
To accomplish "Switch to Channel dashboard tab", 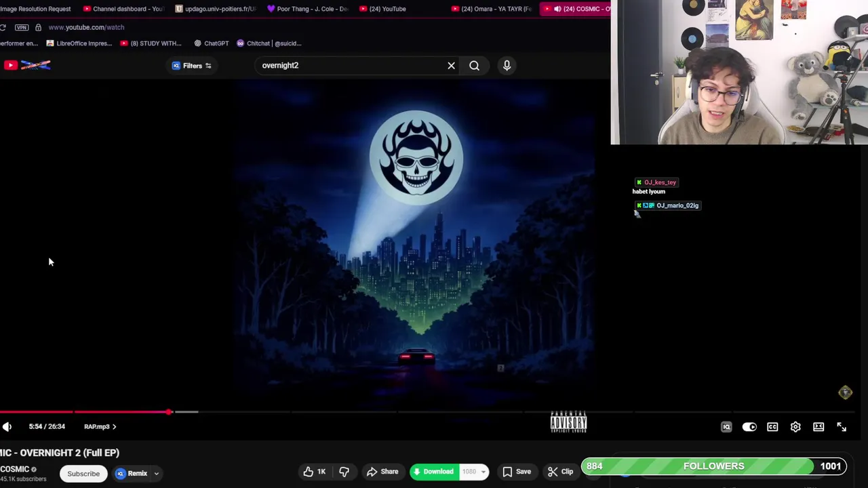I will 123,9.
